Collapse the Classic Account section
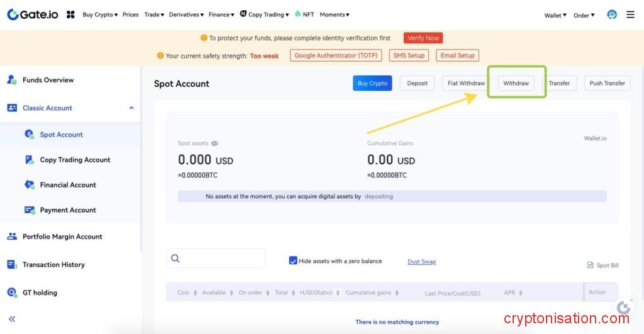Viewport: 644px width, 334px height. point(131,108)
